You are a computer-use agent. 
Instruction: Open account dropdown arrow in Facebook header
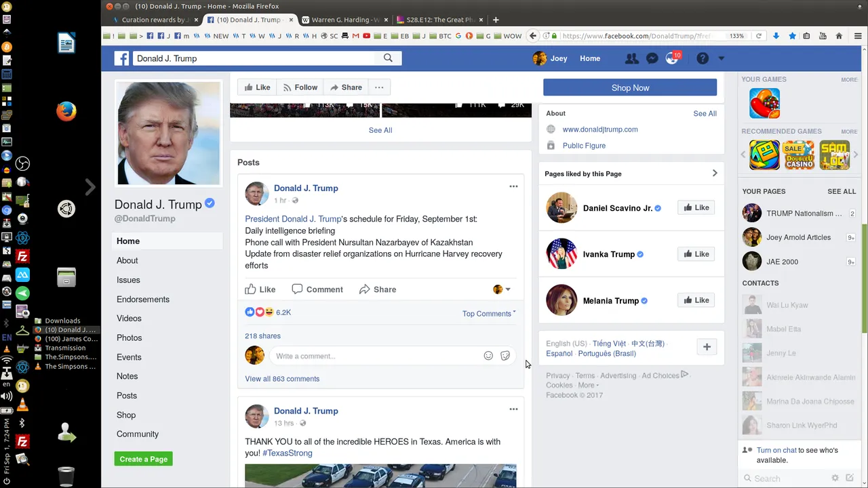pyautogui.click(x=721, y=59)
